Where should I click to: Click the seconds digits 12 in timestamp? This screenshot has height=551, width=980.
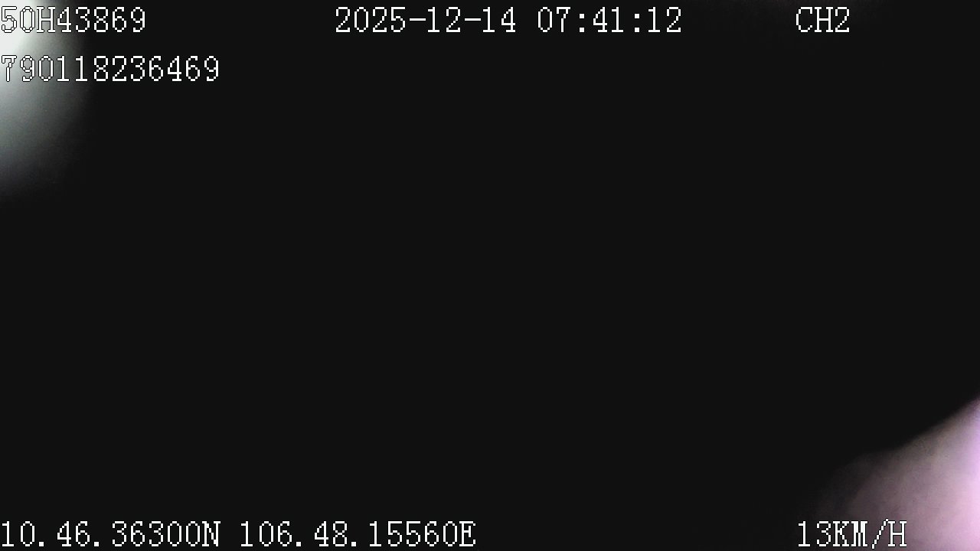(665, 21)
